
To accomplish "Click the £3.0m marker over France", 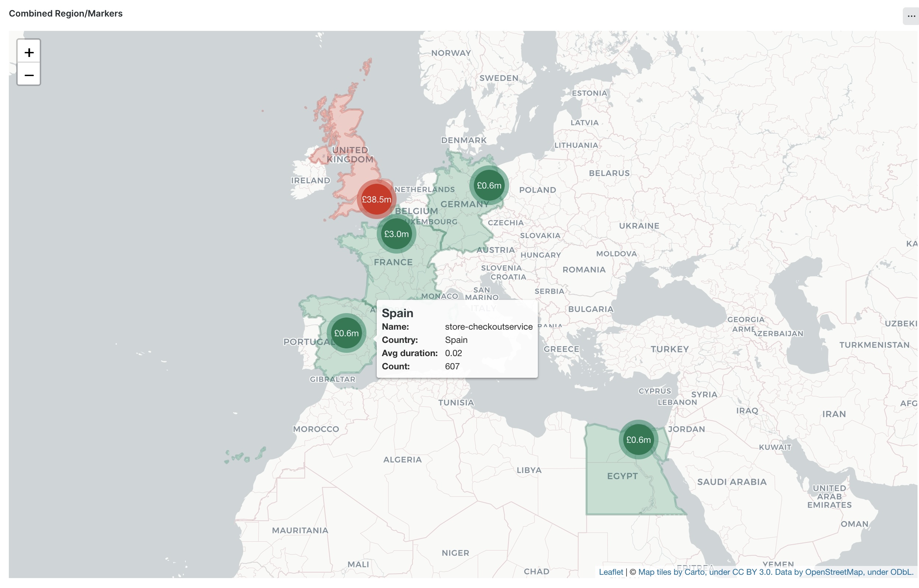I will pyautogui.click(x=396, y=234).
